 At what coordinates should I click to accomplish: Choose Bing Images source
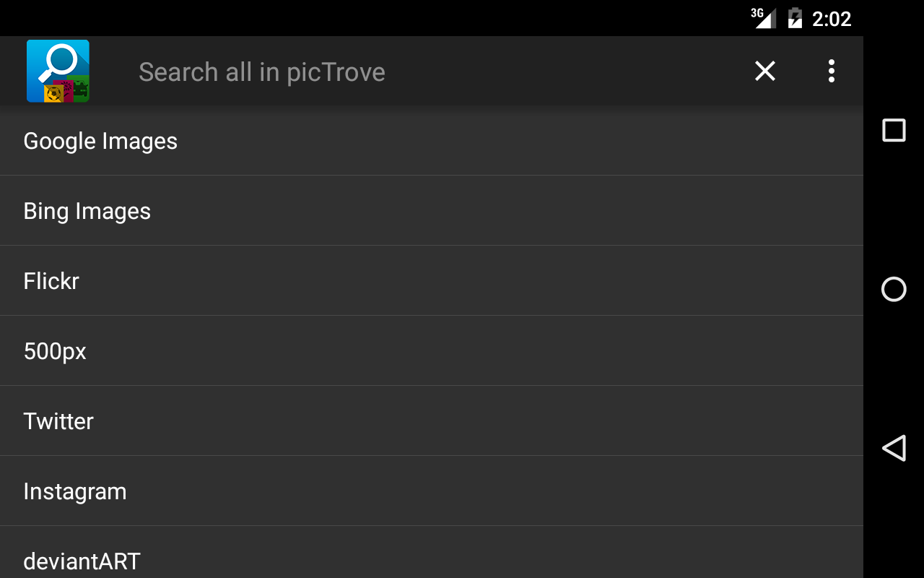coord(87,211)
